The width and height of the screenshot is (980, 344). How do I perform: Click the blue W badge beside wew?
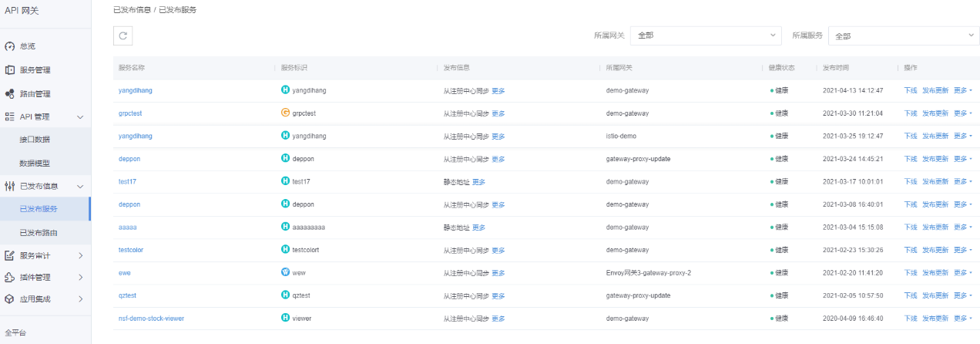(286, 273)
